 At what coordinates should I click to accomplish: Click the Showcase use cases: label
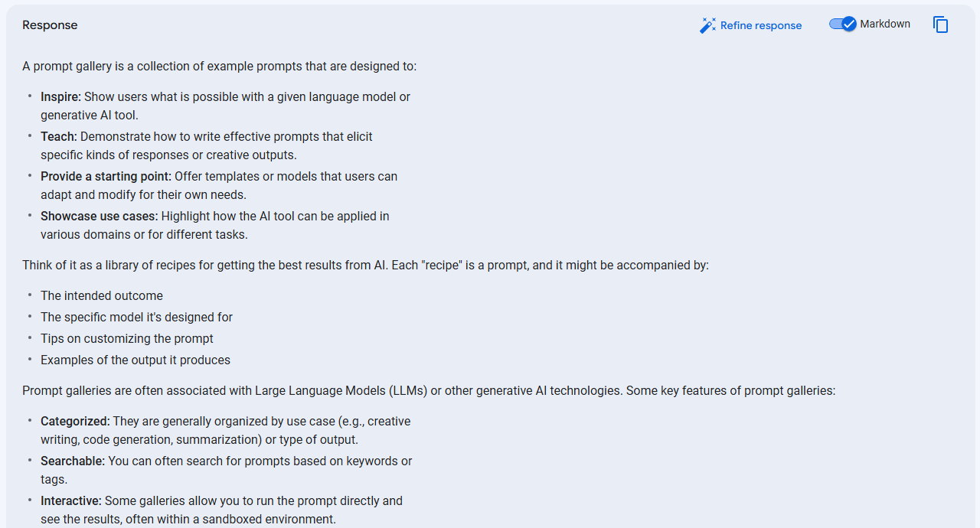point(100,216)
